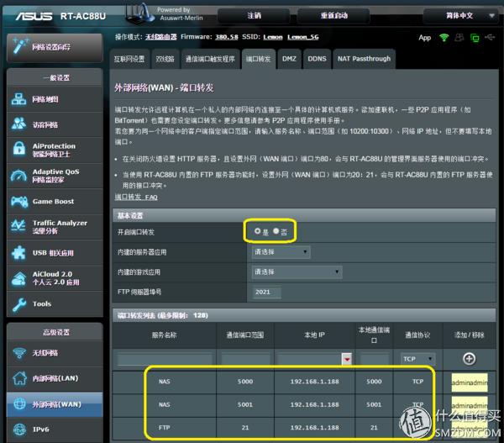Enable port forwarding with Yes radio
This screenshot has width=504, height=443.
point(258,231)
